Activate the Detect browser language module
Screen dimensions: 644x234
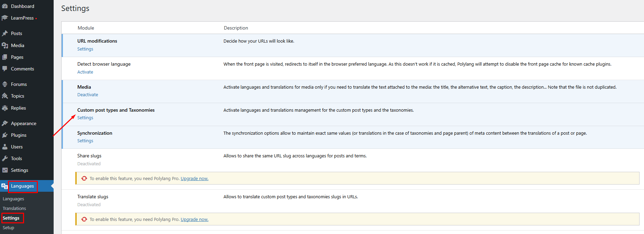[85, 72]
